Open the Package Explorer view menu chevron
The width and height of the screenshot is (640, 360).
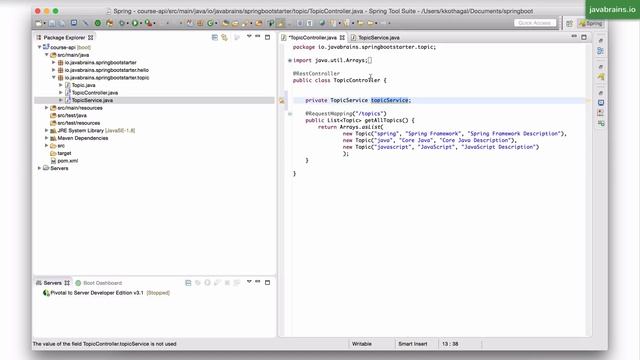pyautogui.click(x=249, y=37)
